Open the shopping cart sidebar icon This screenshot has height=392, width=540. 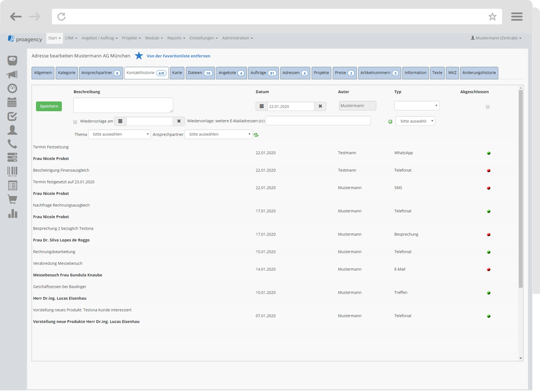point(12,199)
